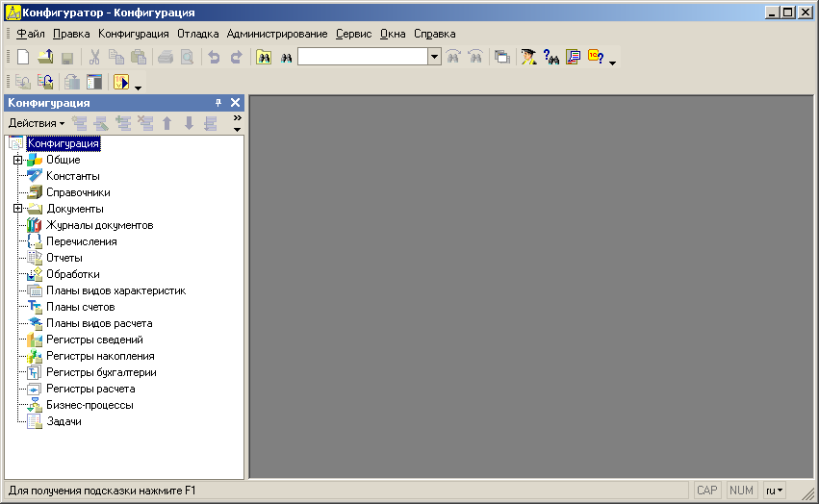Image resolution: width=819 pixels, height=504 pixels.
Task: Click the properties palette window icon
Action: pos(94,82)
